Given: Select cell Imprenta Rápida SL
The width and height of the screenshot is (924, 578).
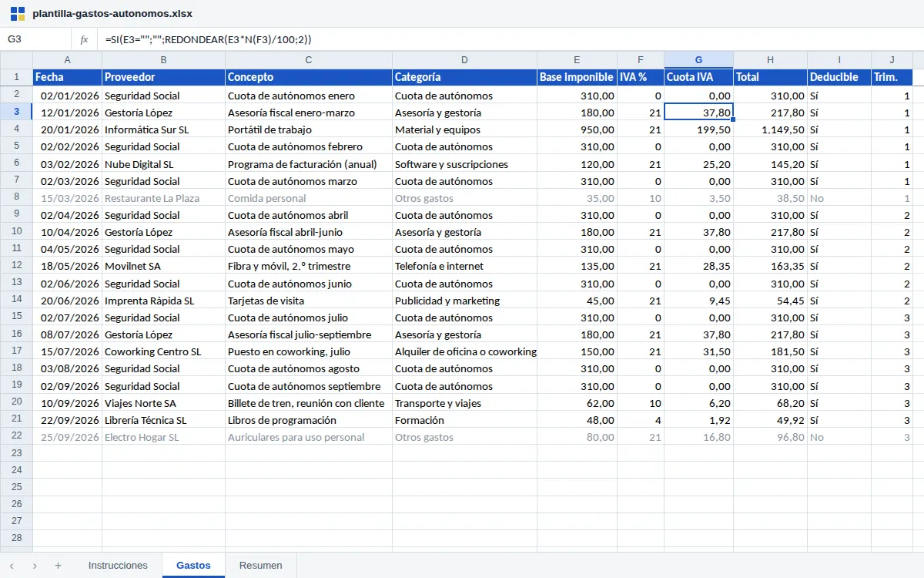Looking at the screenshot, I should (164, 301).
